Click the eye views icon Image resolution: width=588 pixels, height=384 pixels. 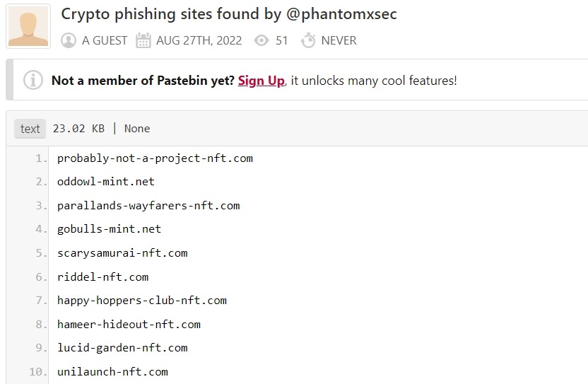(262, 41)
